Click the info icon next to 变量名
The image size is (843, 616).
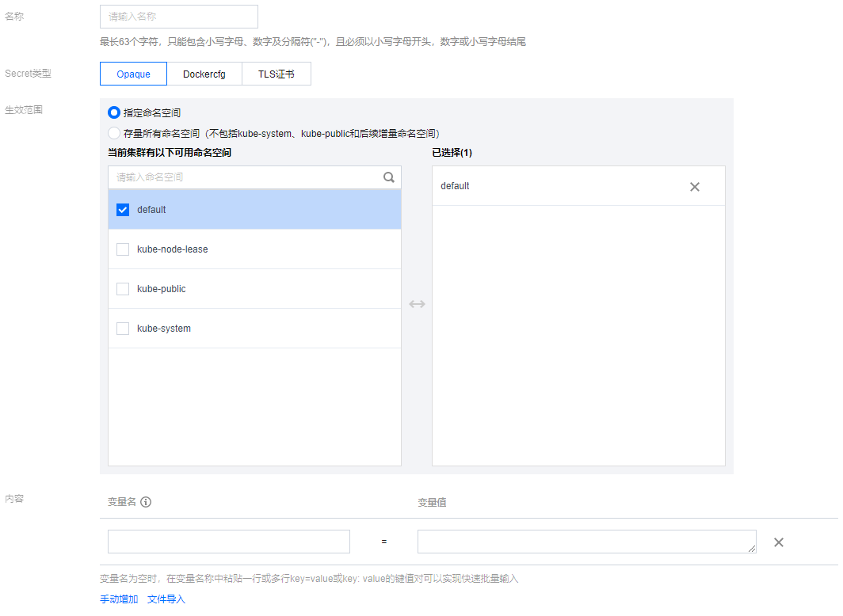146,502
